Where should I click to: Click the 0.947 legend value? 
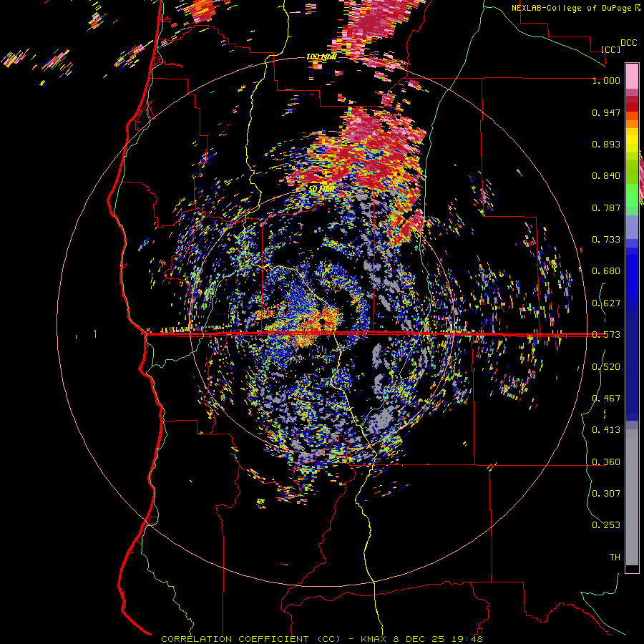tap(606, 112)
